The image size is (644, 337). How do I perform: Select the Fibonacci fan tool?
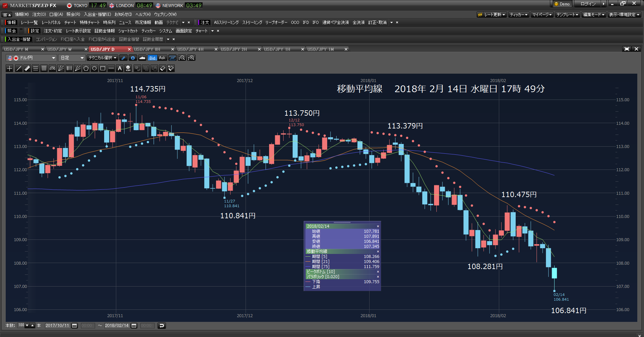pyautogui.click(x=61, y=68)
